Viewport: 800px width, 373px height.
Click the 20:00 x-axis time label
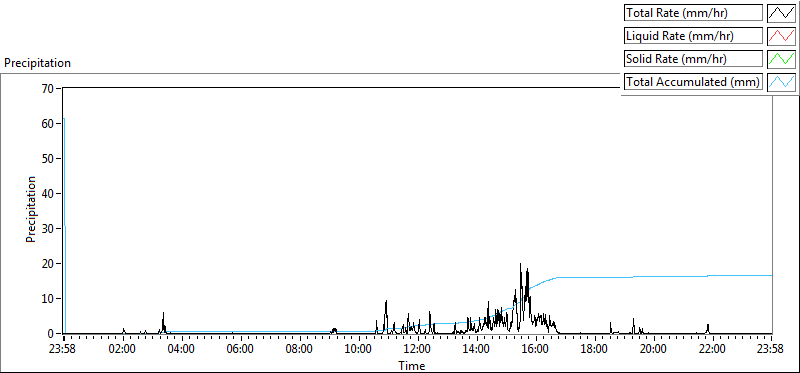click(x=654, y=350)
